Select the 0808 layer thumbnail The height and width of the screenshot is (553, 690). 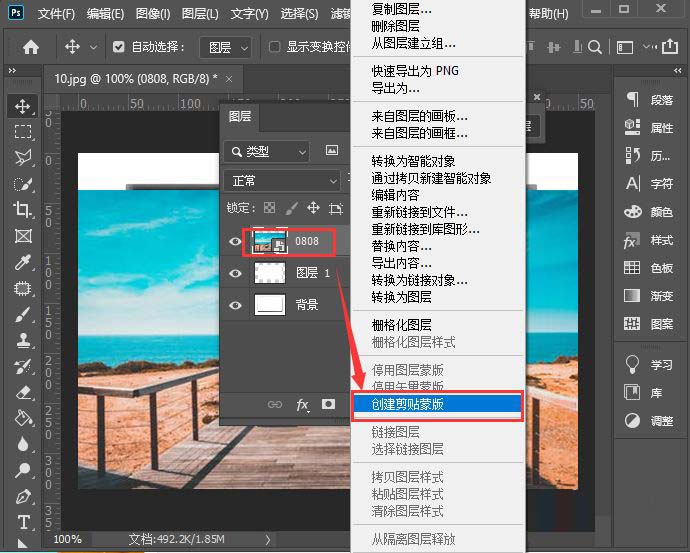tap(269, 242)
